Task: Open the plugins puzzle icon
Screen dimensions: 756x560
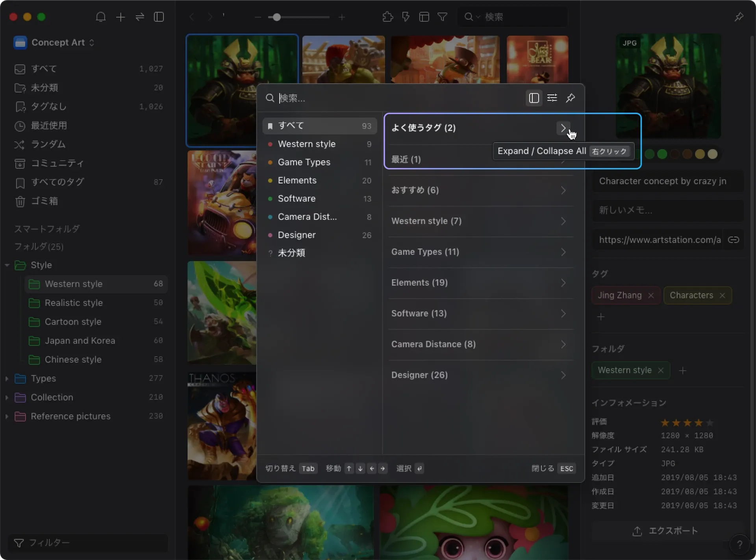Action: click(387, 17)
